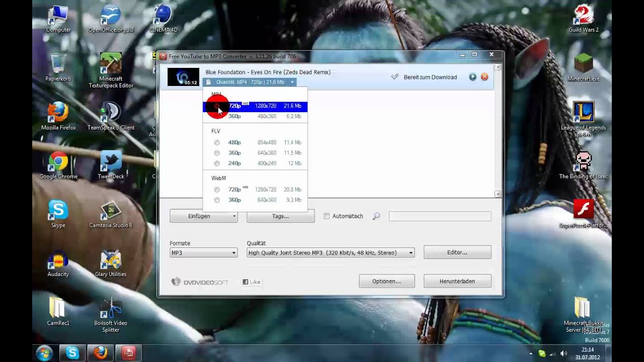The height and width of the screenshot is (362, 644).
Task: Launch Guild Wars 2 from the desktop
Action: (584, 19)
